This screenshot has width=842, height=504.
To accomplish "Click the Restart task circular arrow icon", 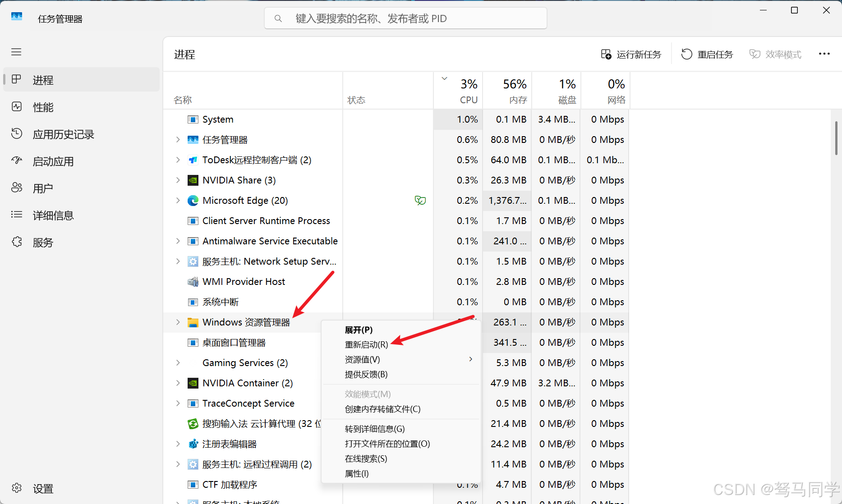I will tap(686, 54).
